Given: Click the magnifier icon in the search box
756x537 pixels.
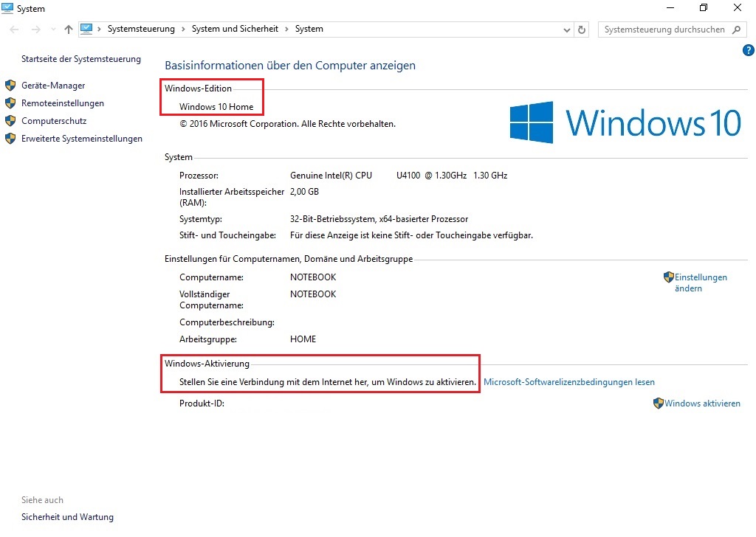Looking at the screenshot, I should pyautogui.click(x=736, y=30).
